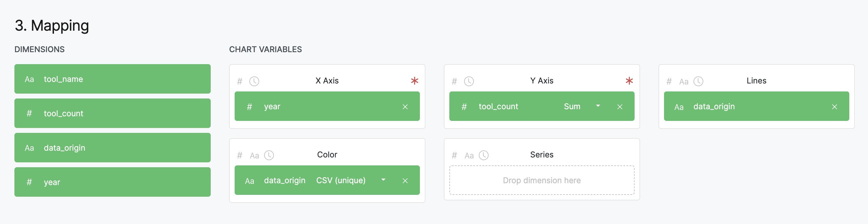Remove data_origin from the Color variable
The height and width of the screenshot is (224, 868).
pos(405,181)
